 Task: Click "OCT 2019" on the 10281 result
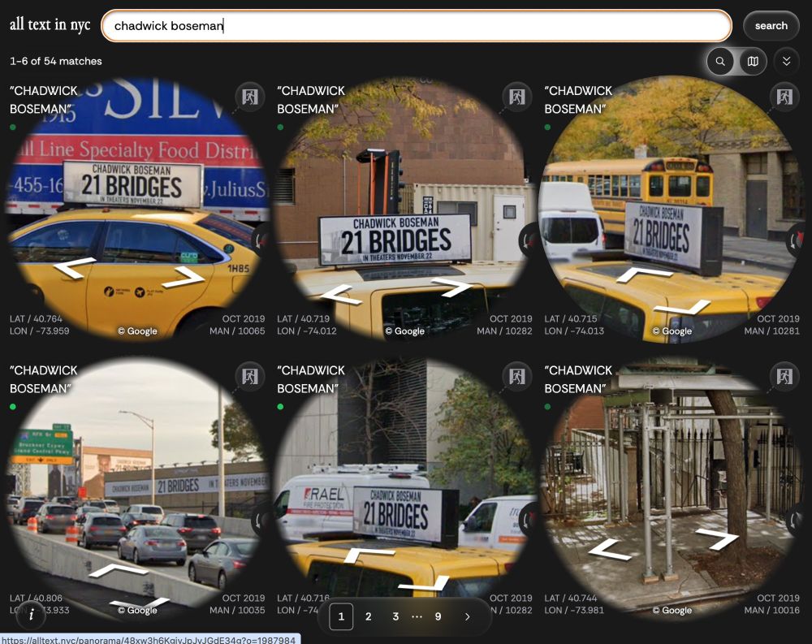click(x=779, y=318)
